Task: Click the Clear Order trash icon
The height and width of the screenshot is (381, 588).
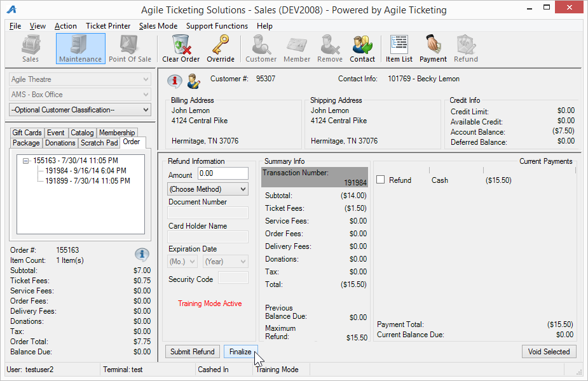Action: tap(181, 49)
